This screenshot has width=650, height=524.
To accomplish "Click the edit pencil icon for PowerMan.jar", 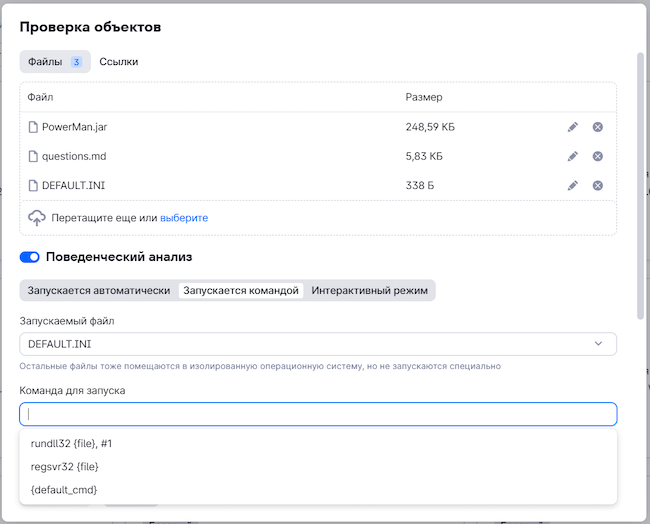I will pos(573,127).
